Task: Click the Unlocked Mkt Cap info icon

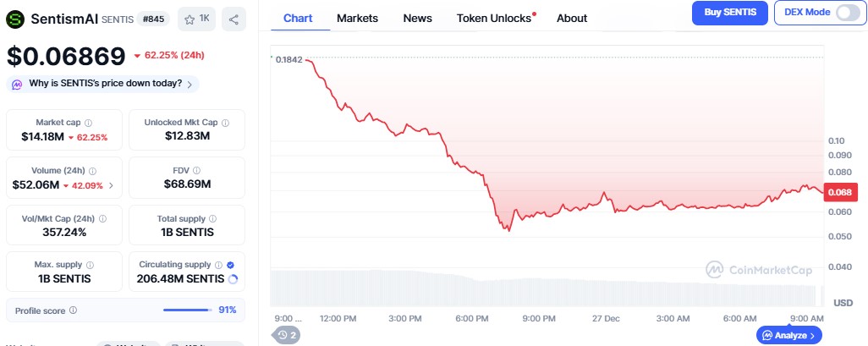Action: tap(225, 123)
